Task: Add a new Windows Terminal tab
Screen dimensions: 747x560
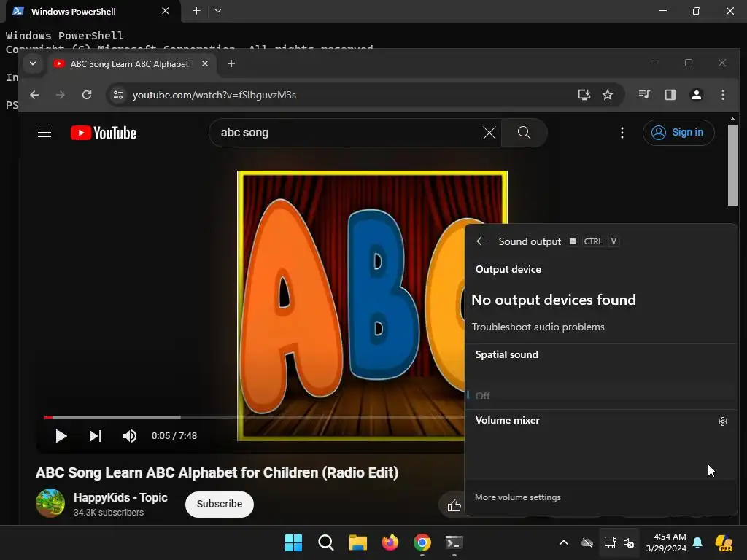Action: pyautogui.click(x=196, y=10)
